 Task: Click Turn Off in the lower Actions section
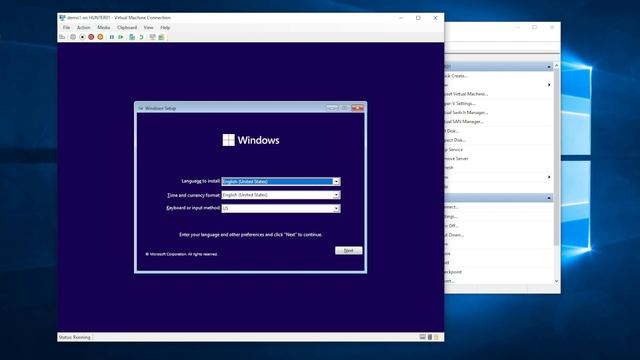coord(452,226)
